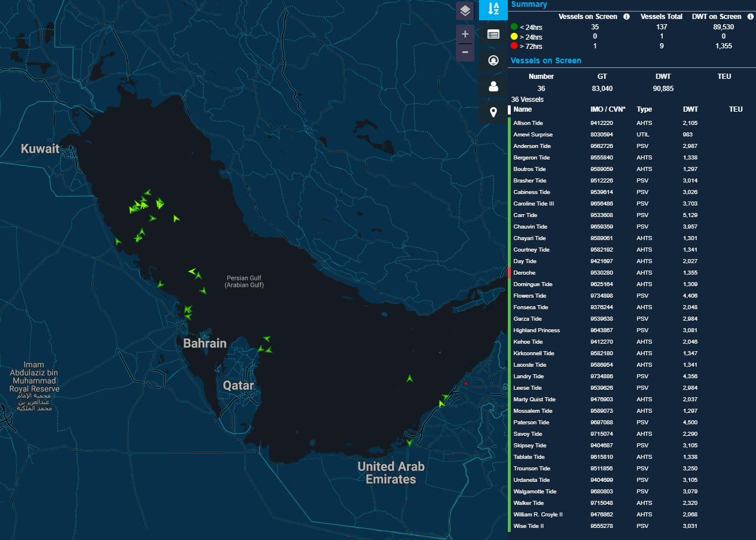756x540 pixels.
Task: Open the map layers selector
Action: pyautogui.click(x=465, y=10)
